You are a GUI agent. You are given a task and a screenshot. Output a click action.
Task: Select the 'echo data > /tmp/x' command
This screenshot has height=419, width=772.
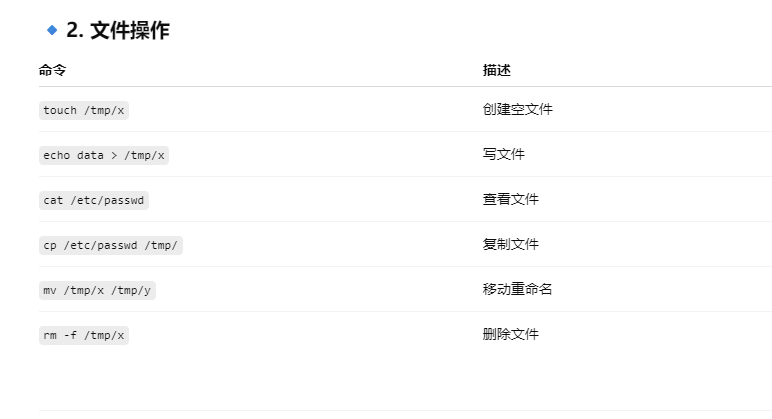pyautogui.click(x=104, y=155)
